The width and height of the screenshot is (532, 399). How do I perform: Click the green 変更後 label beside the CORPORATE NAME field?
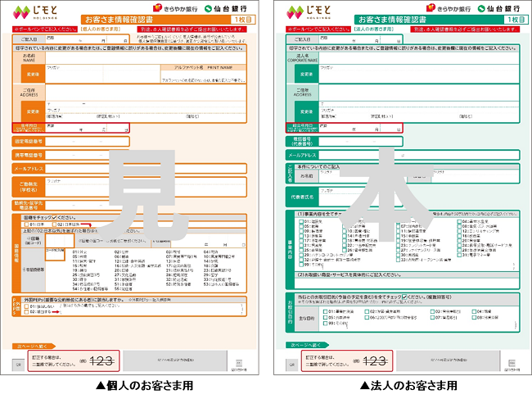pyautogui.click(x=306, y=74)
